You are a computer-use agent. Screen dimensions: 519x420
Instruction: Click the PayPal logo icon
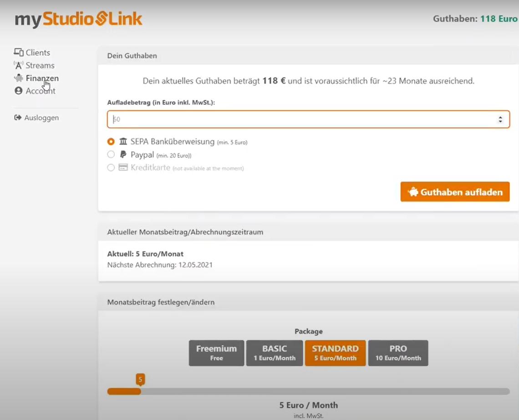click(123, 155)
